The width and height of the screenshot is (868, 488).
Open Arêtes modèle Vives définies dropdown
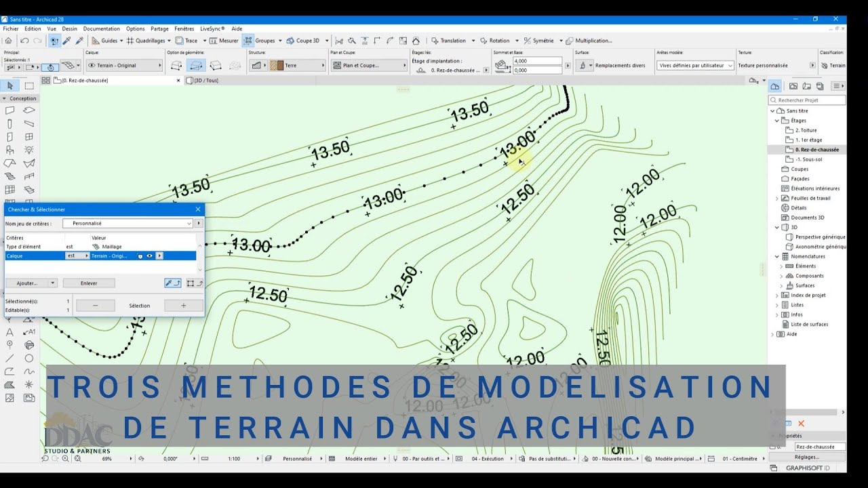[x=695, y=66]
